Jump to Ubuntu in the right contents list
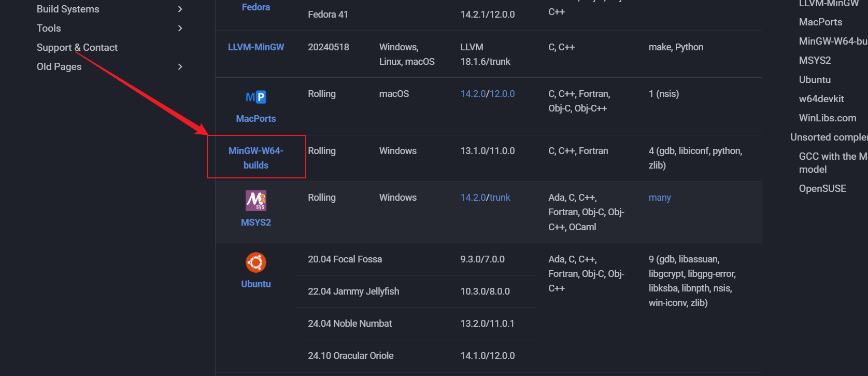Image resolution: width=868 pixels, height=376 pixels. click(x=815, y=80)
